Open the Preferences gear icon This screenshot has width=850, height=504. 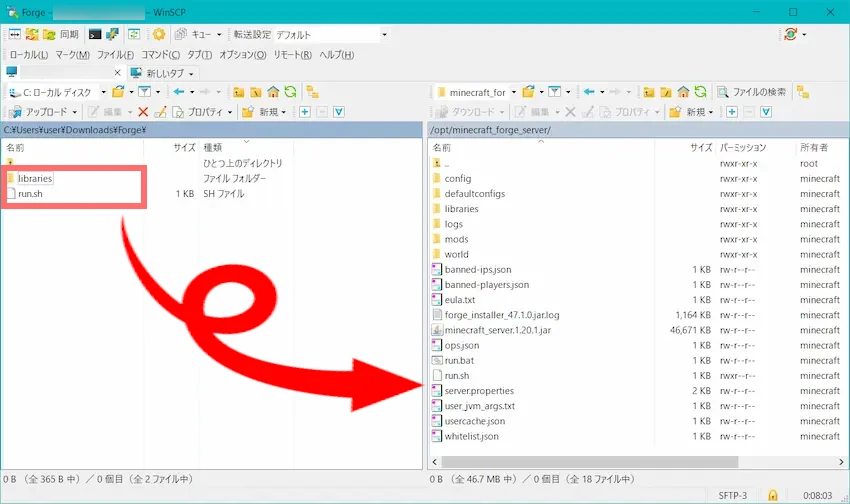[159, 35]
